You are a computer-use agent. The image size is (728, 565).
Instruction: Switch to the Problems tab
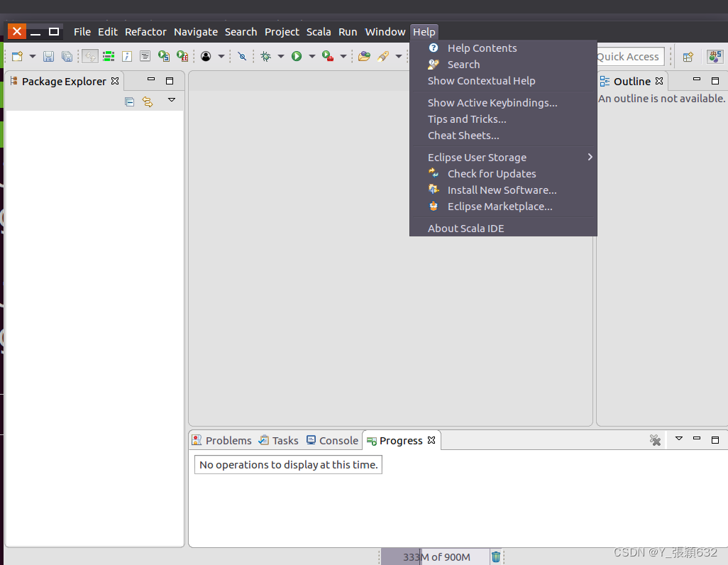[222, 440]
